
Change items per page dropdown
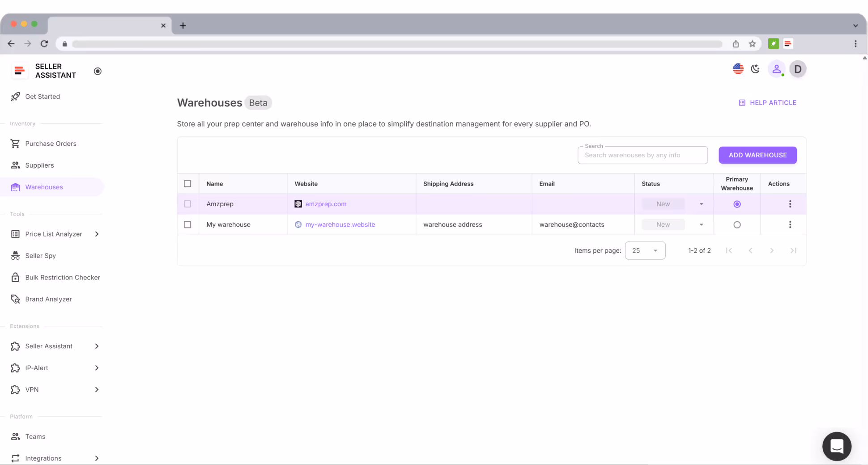tap(645, 250)
